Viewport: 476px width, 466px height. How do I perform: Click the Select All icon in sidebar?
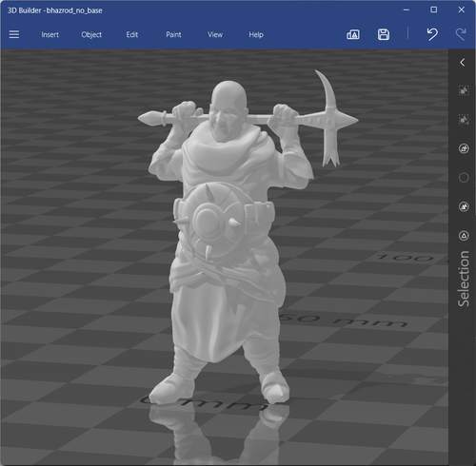click(464, 90)
